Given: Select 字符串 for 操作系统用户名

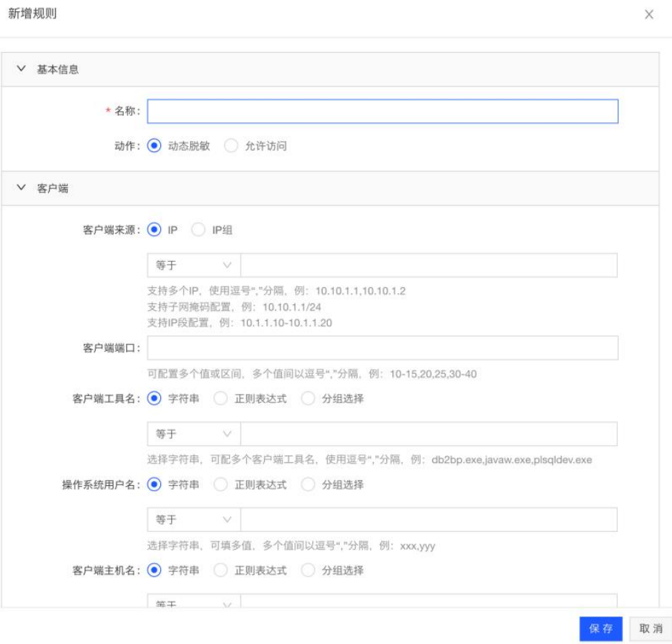Looking at the screenshot, I should (x=154, y=484).
